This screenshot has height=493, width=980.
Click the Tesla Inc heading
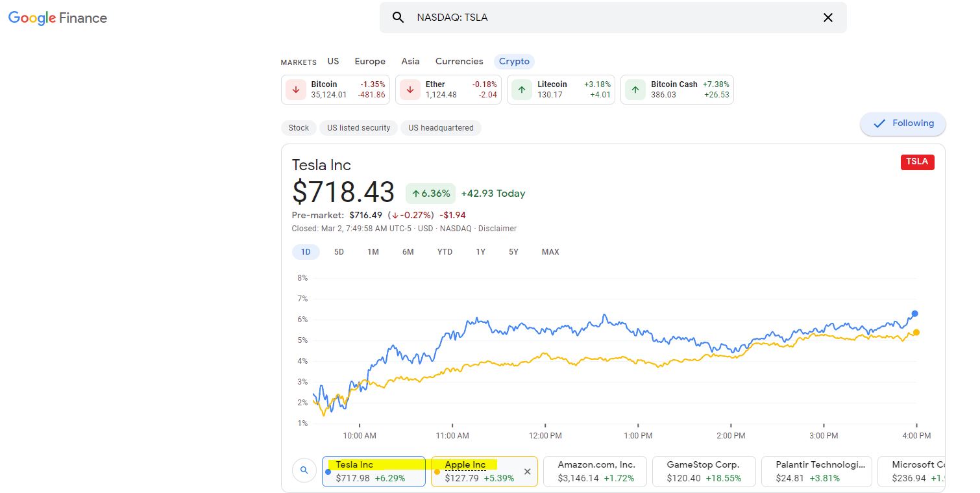[321, 165]
